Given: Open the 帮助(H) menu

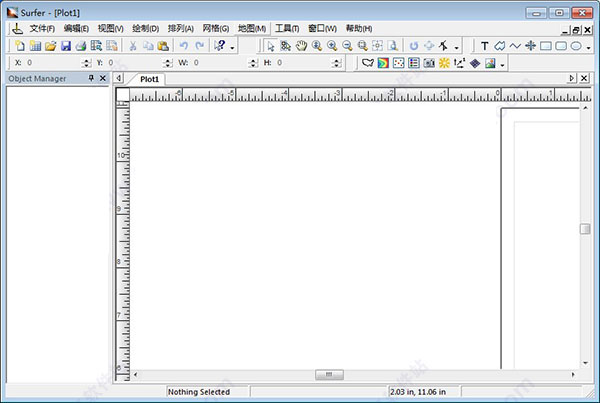Looking at the screenshot, I should 359,28.
